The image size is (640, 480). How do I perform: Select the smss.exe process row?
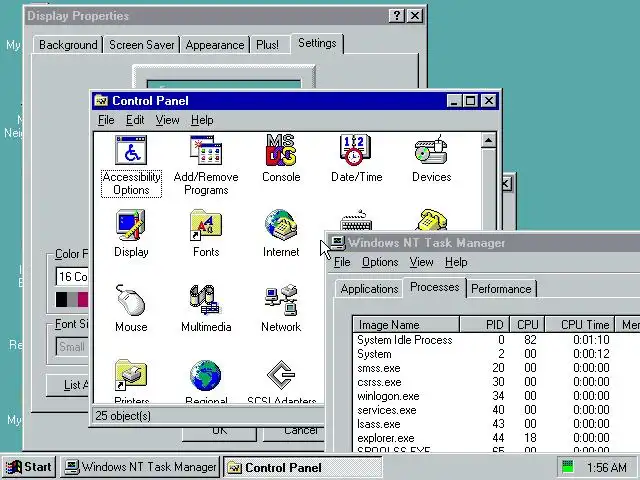coord(496,368)
